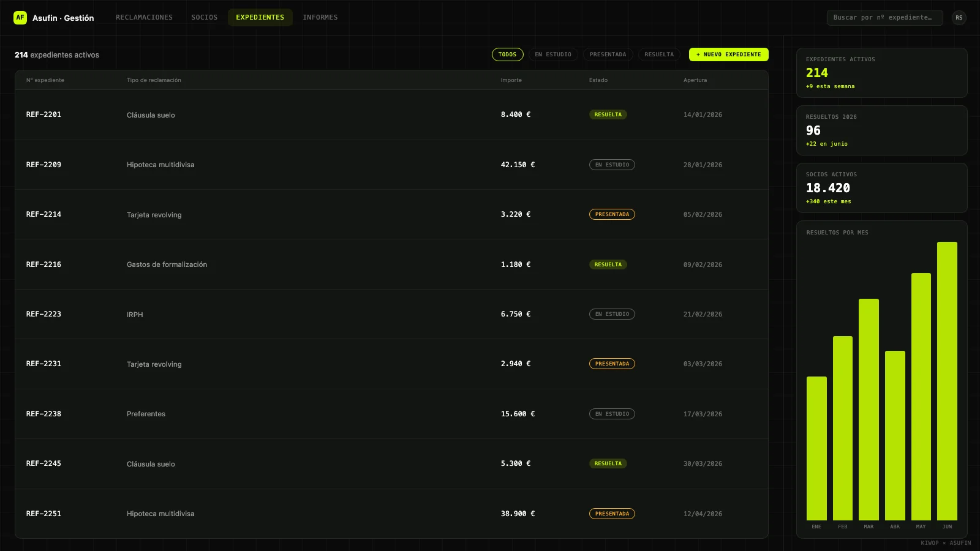Sort by Apertura column header
This screenshot has width=980, height=551.
pyautogui.click(x=695, y=80)
